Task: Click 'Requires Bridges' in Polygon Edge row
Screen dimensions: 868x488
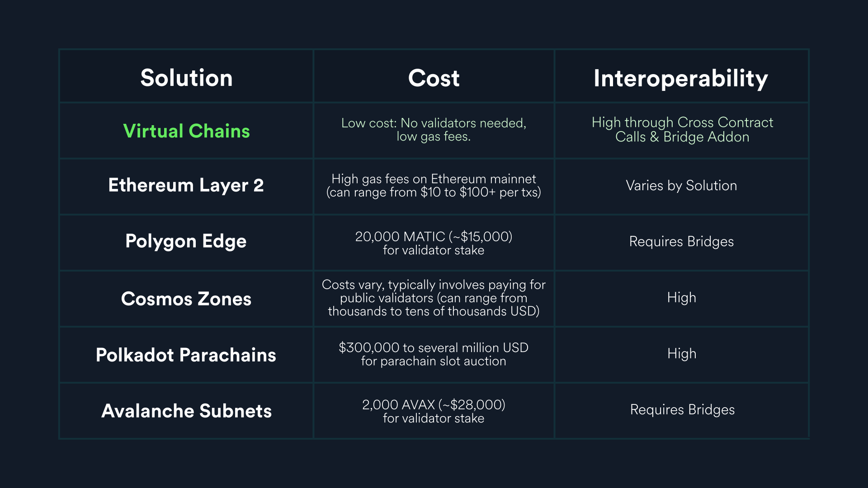Action: [681, 242]
